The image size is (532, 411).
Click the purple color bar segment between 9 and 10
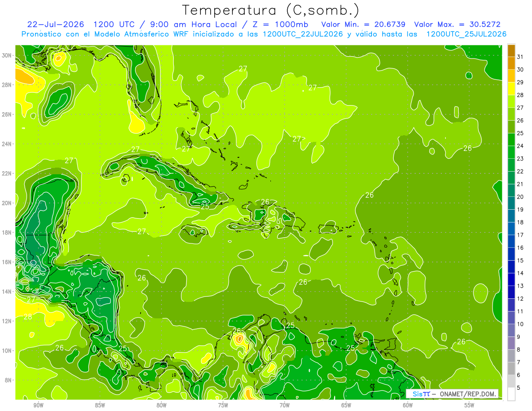(x=511, y=330)
